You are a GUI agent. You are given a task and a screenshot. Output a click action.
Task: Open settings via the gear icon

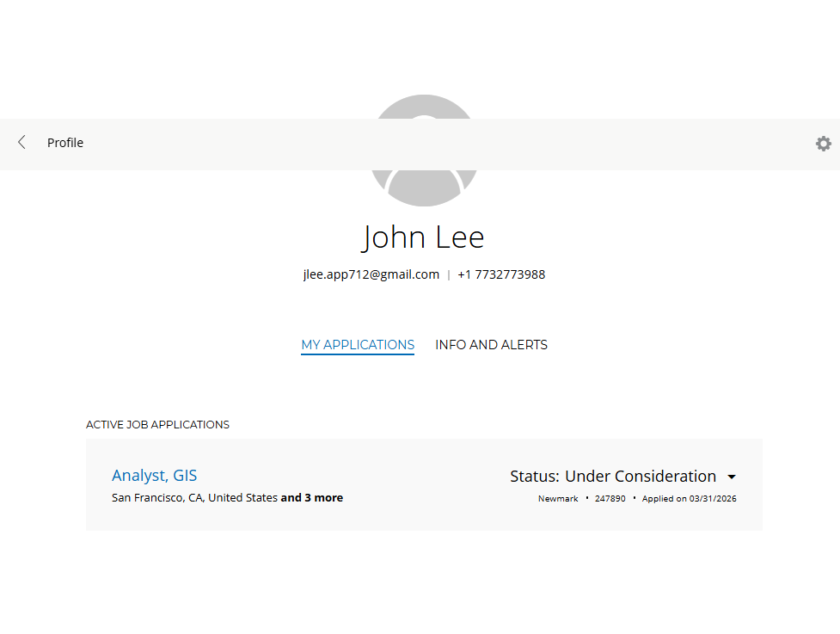[823, 144]
